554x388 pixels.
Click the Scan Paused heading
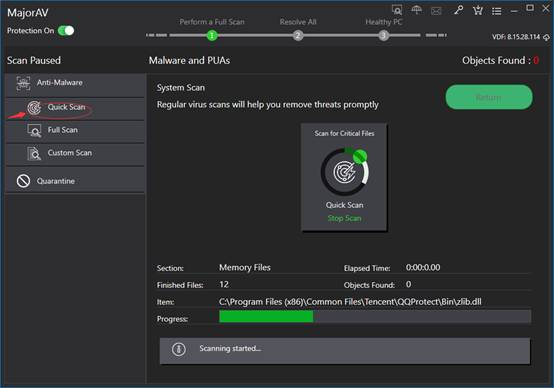(34, 60)
